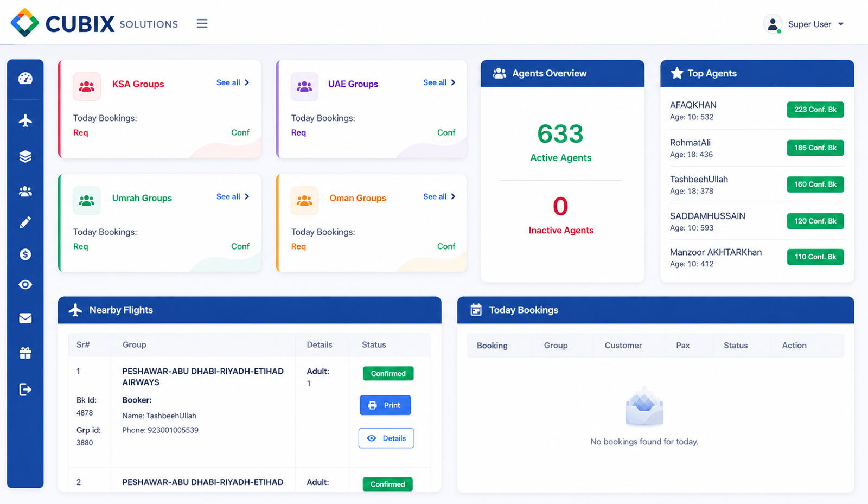The height and width of the screenshot is (504, 868).
Task: Click the KSA Groups red people icon
Action: click(87, 86)
